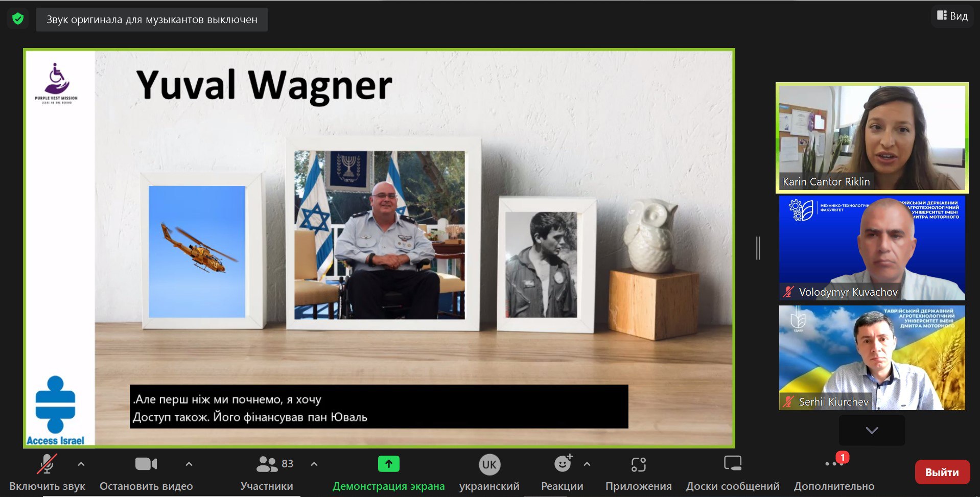Open the Вид layout menu
980x497 pixels.
[x=952, y=16]
